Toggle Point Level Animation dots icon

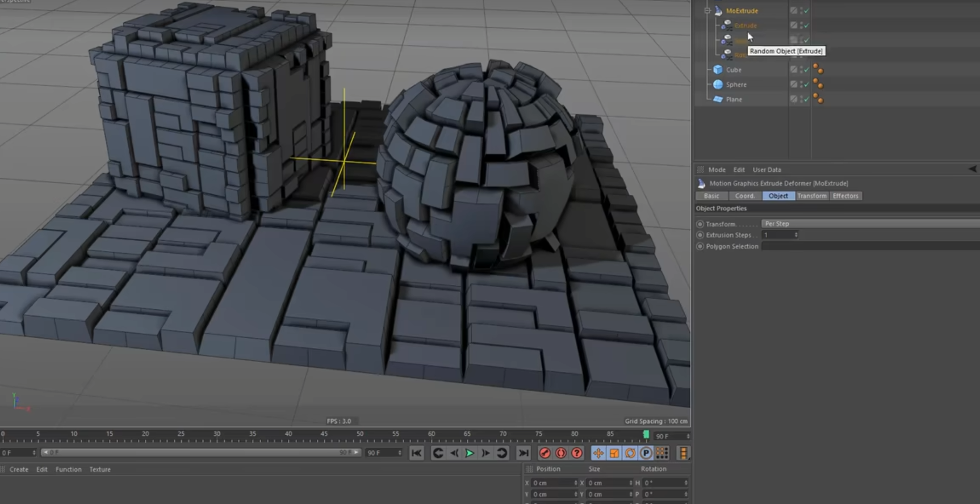[x=662, y=453]
